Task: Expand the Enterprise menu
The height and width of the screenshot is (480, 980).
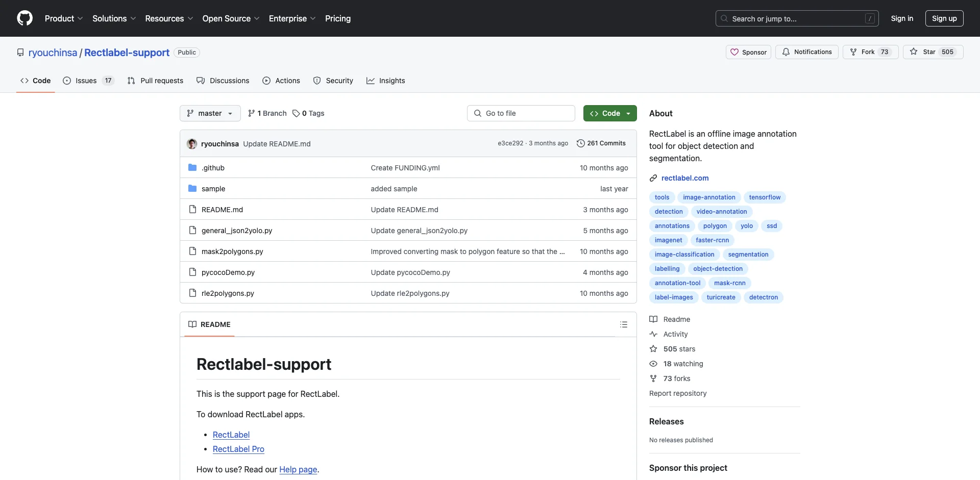Action: click(x=292, y=18)
